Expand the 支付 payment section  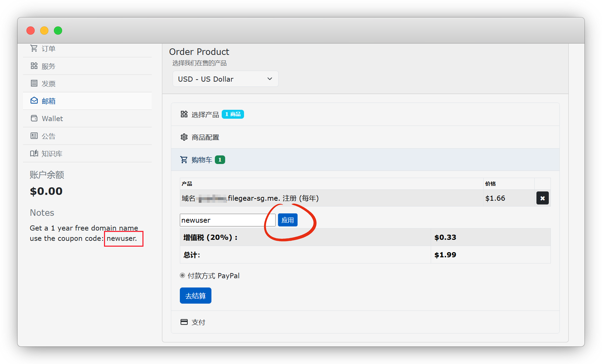[198, 322]
